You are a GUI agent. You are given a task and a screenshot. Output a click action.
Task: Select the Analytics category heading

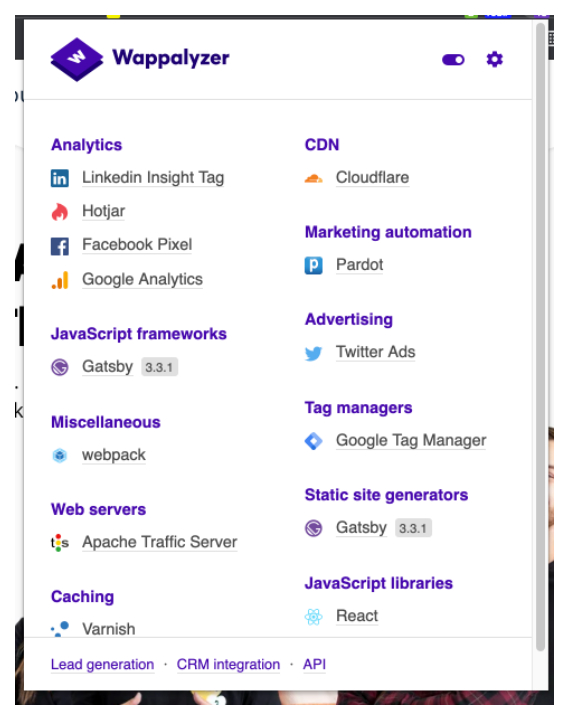87,145
